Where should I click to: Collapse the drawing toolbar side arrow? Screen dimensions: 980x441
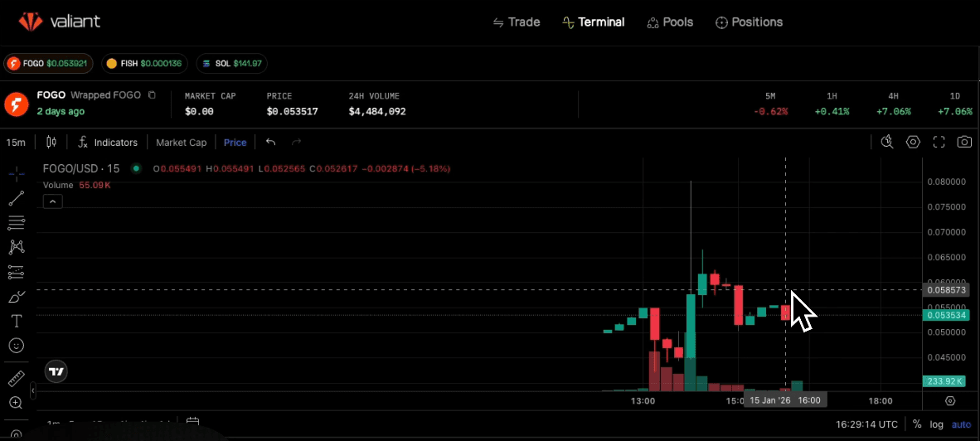click(32, 391)
